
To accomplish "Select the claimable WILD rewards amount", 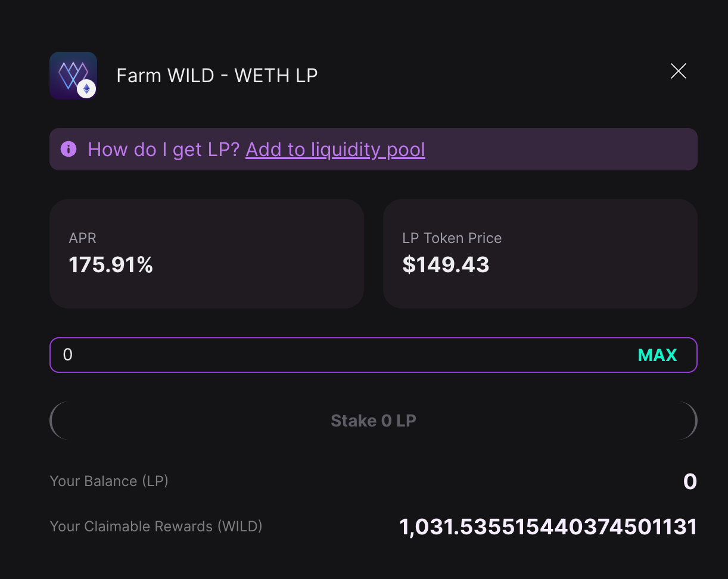I will pos(548,527).
